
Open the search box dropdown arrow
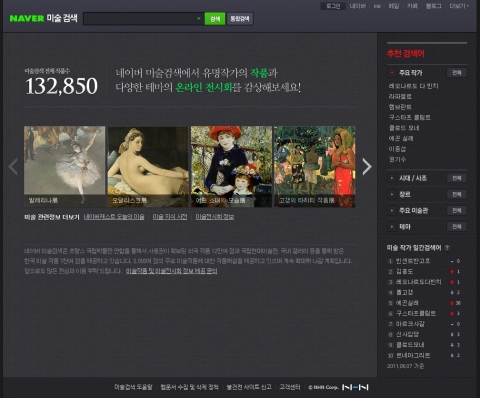tap(199, 18)
